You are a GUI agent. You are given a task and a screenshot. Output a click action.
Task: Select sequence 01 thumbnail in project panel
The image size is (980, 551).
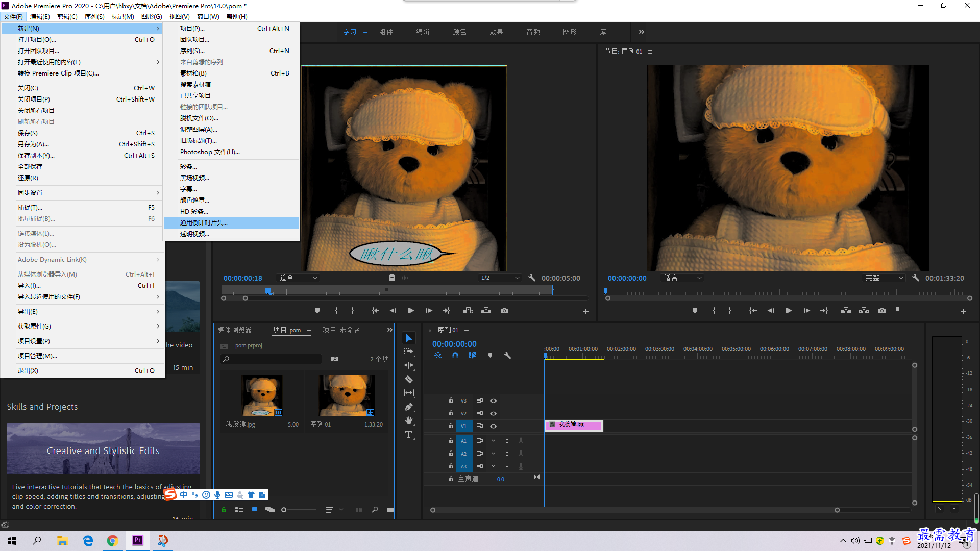346,396
